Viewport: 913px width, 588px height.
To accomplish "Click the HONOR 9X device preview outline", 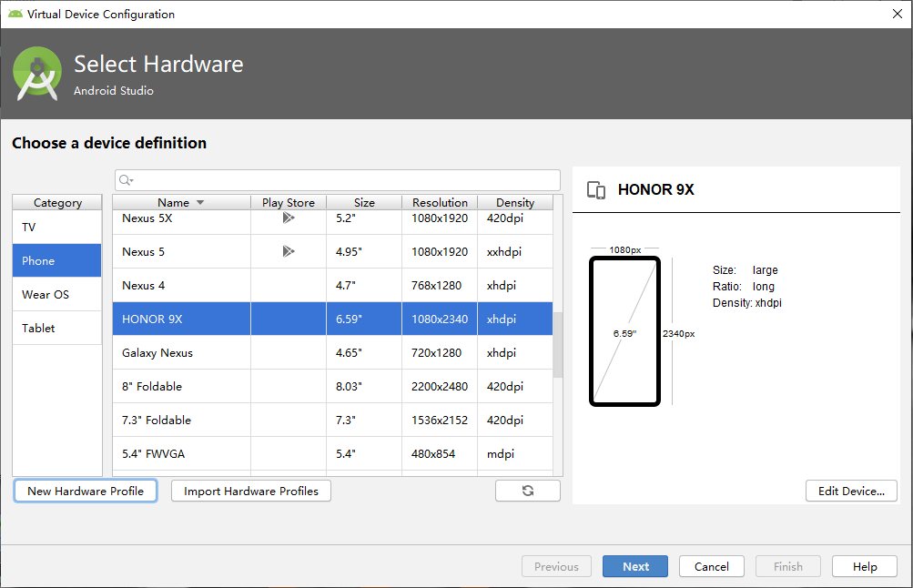I will click(x=624, y=331).
